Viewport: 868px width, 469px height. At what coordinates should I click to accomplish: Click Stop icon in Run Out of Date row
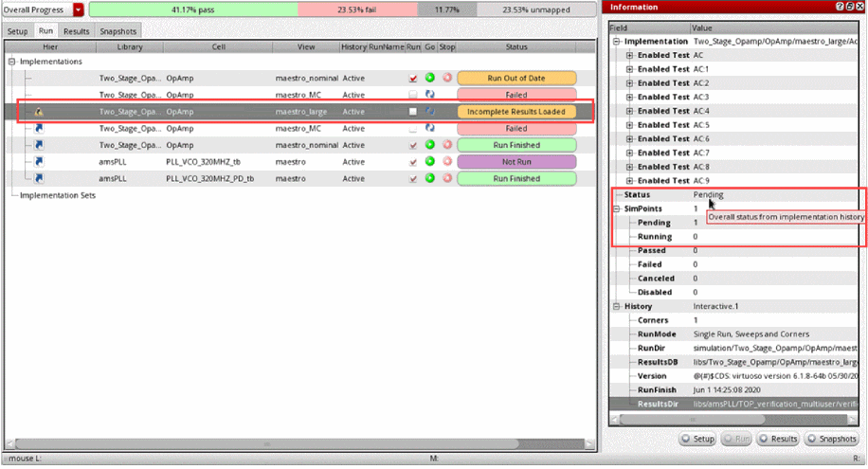pos(446,78)
